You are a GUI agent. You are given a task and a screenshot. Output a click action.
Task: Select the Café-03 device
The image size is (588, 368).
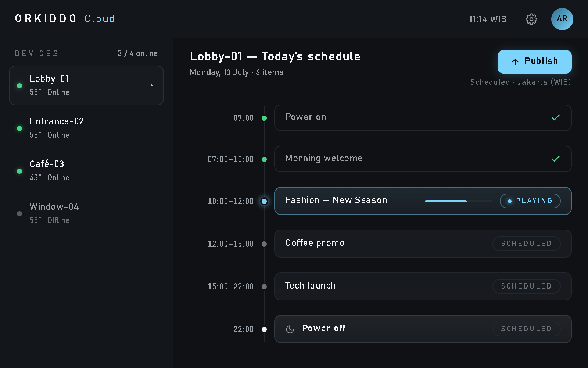[86, 171]
